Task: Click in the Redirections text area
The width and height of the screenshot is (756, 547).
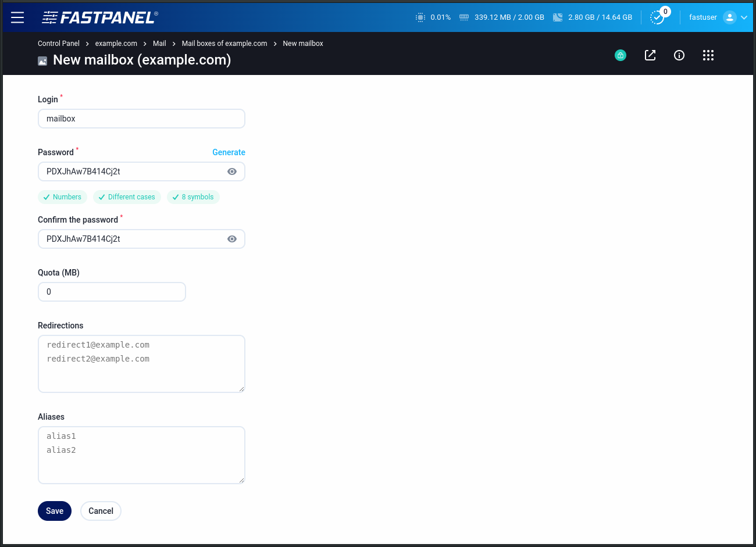Action: (141, 364)
